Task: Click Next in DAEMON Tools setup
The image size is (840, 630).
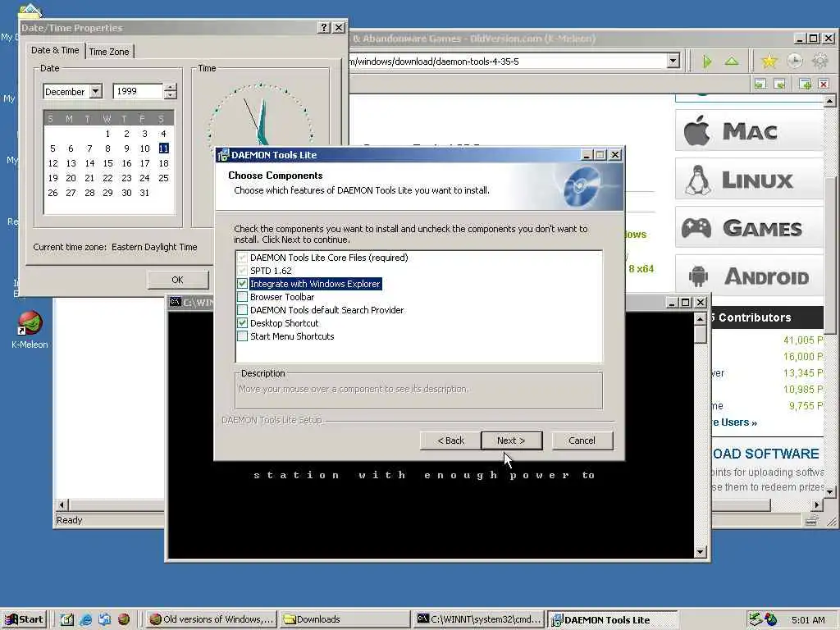Action: click(512, 441)
